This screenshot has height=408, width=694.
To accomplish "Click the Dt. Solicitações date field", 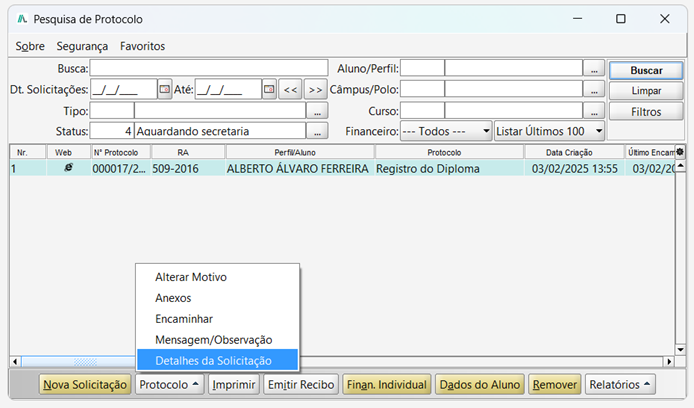I will [x=123, y=89].
